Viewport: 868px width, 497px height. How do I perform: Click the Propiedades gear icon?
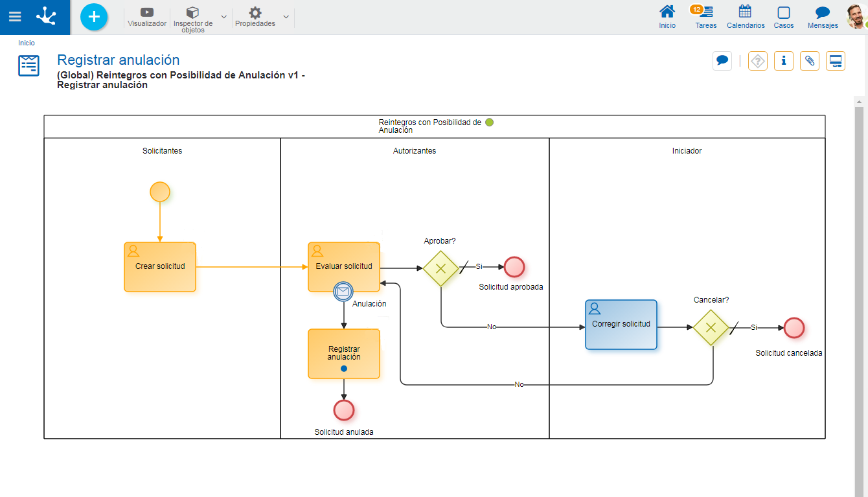(x=255, y=13)
